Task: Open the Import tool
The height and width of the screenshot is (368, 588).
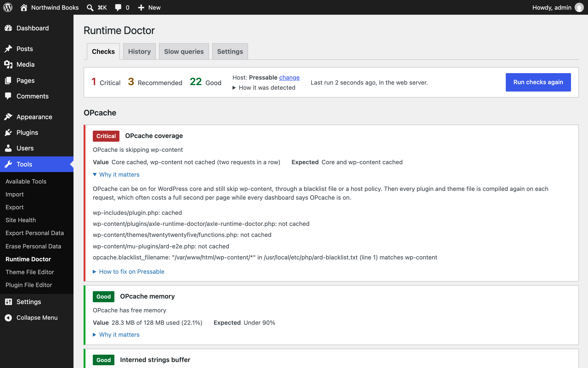Action: [x=14, y=194]
